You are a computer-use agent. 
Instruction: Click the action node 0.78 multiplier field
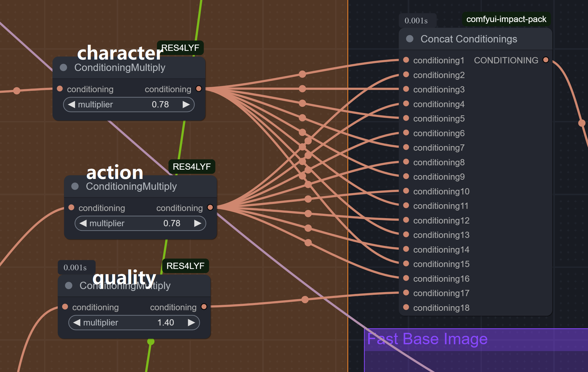pyautogui.click(x=140, y=223)
